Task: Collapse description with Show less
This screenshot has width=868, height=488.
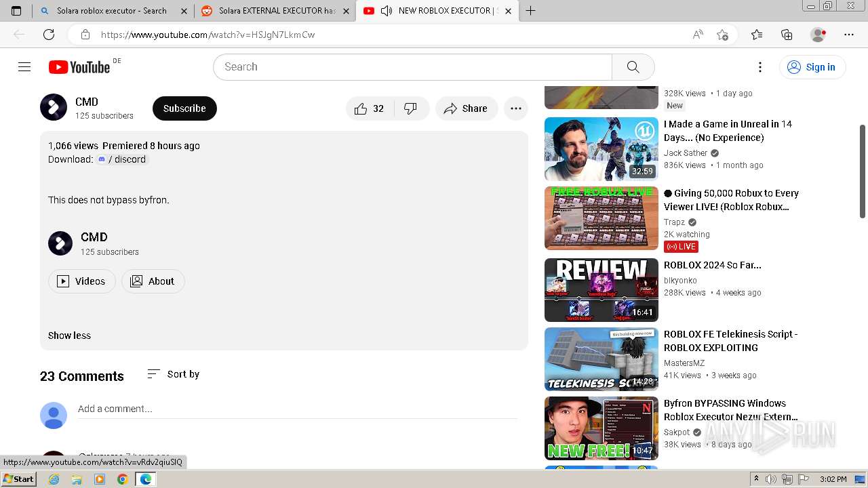Action: pyautogui.click(x=69, y=335)
